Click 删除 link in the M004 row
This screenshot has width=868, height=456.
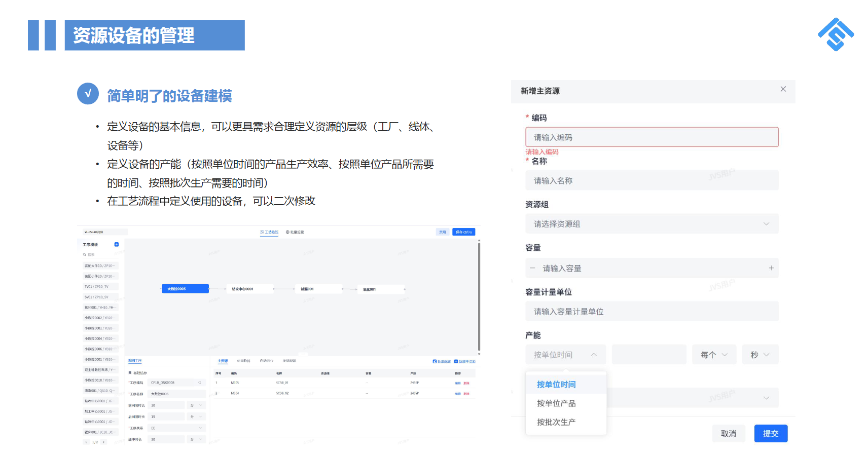pyautogui.click(x=466, y=394)
